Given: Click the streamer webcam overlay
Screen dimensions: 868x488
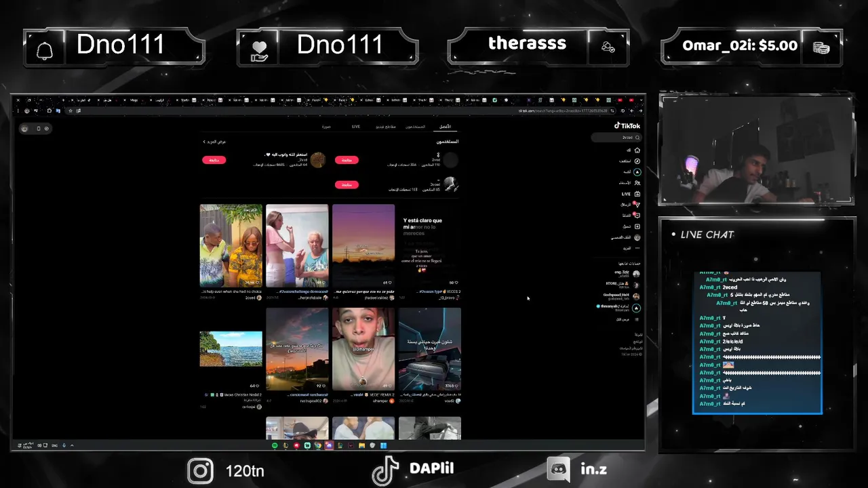Looking at the screenshot, I should tap(756, 150).
